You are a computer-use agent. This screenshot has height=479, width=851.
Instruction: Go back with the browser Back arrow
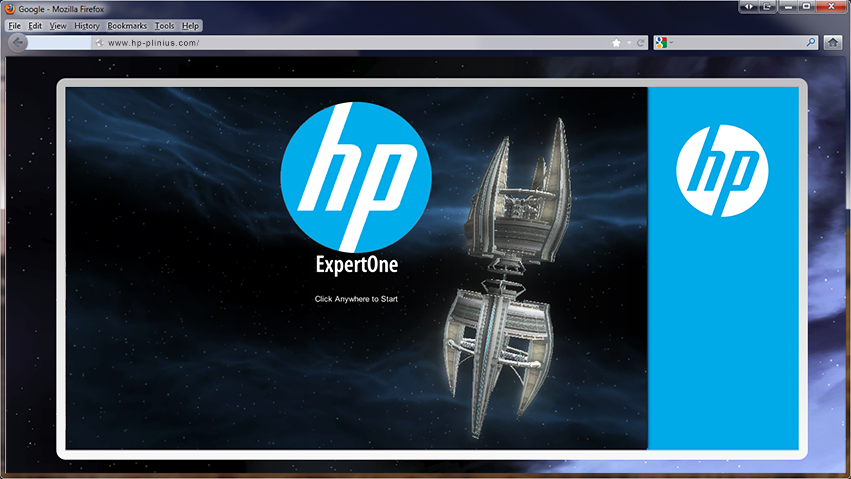pyautogui.click(x=17, y=43)
